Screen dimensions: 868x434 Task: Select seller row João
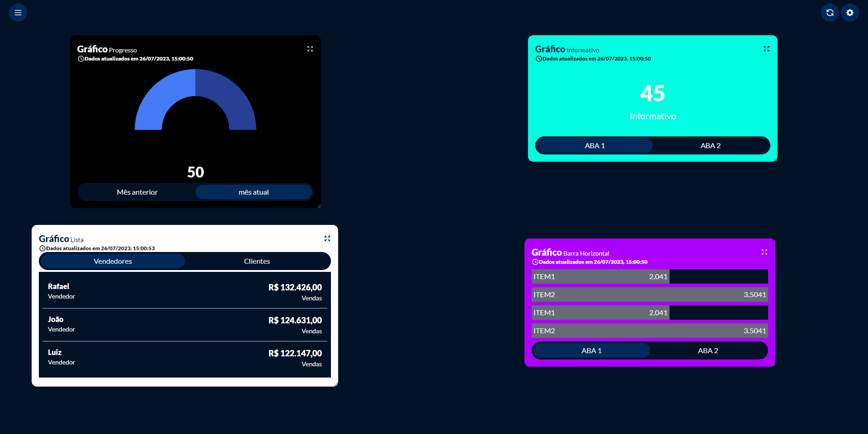(185, 325)
